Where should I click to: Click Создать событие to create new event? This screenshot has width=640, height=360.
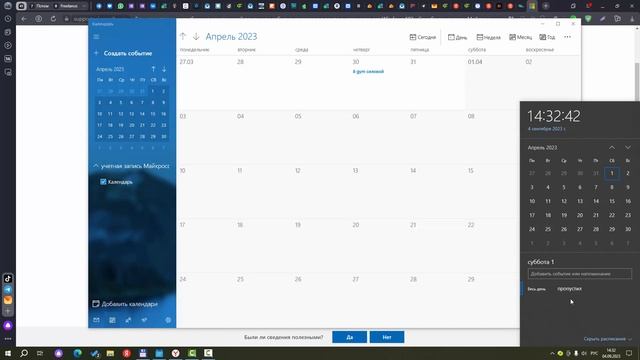124,53
